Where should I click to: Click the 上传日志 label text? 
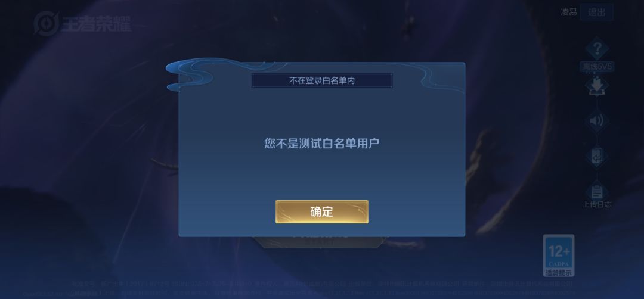point(597,204)
